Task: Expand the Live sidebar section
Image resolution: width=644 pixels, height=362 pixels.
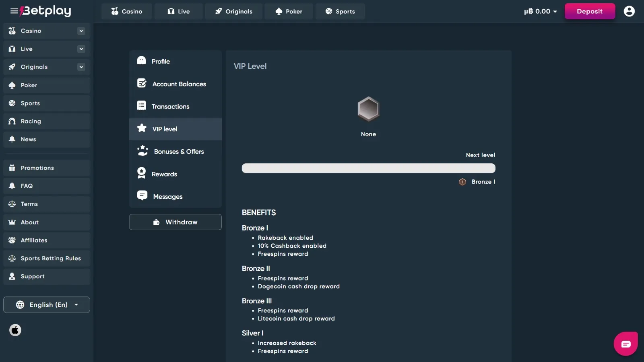Action: [x=81, y=49]
